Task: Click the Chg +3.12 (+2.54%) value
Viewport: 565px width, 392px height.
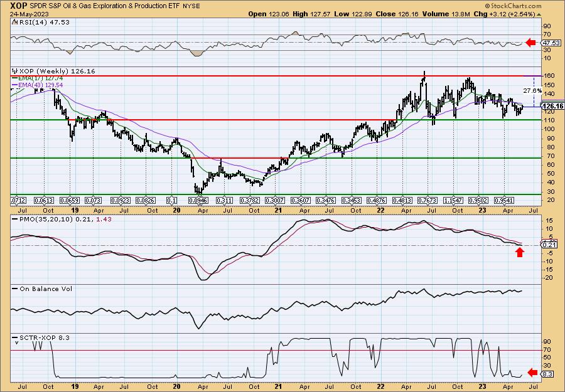Action: (505, 14)
